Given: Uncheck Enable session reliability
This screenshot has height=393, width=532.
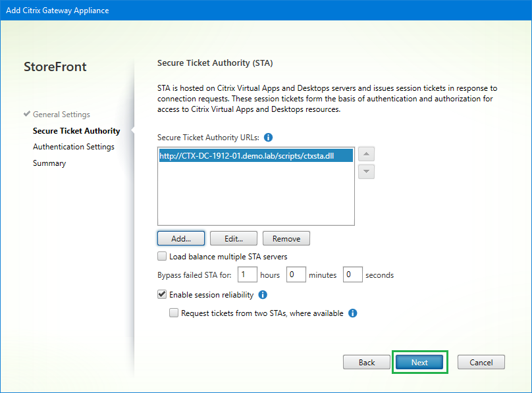Looking at the screenshot, I should pyautogui.click(x=163, y=295).
